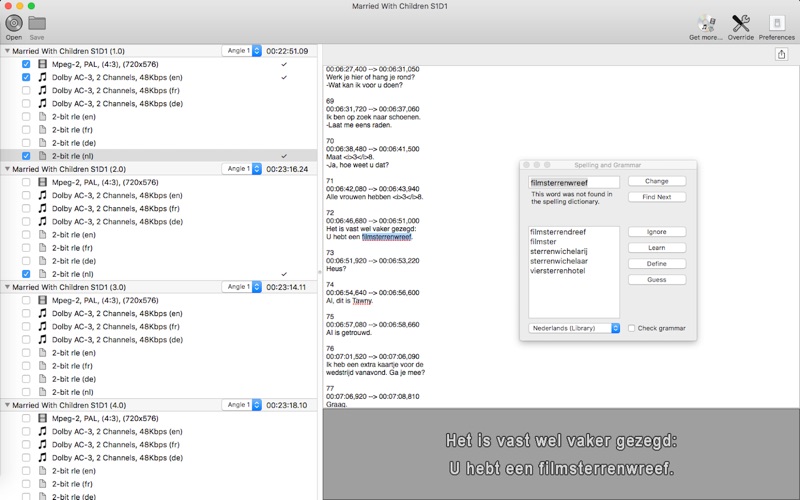The height and width of the screenshot is (500, 800).
Task: Enable 2-bit rle (en) subtitle in title 3.0
Action: [26, 353]
